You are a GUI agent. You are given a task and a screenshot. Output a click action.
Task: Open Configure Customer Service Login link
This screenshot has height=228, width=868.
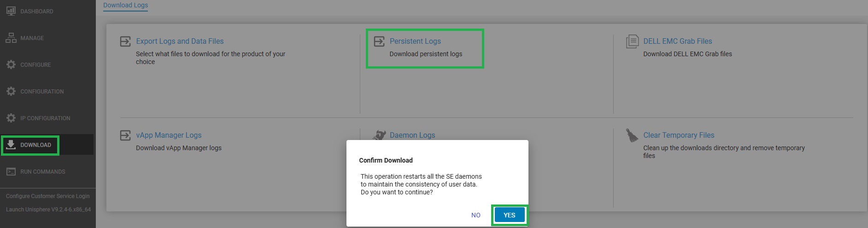pos(47,196)
